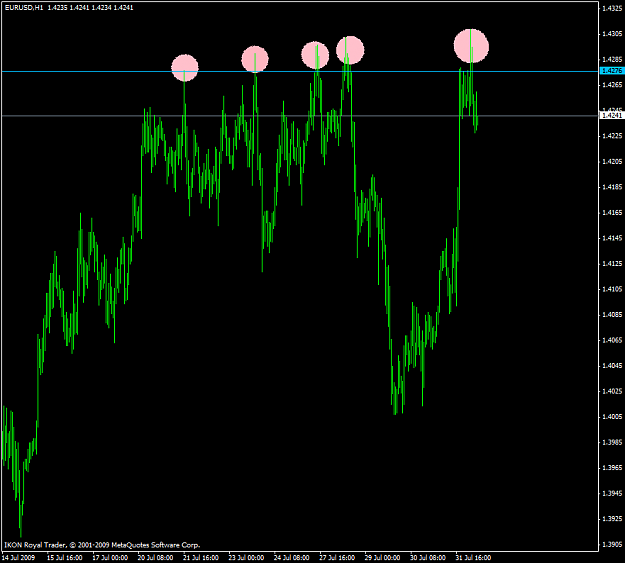Click the blue 1.4276 price label
This screenshot has width=625, height=563.
[x=611, y=71]
